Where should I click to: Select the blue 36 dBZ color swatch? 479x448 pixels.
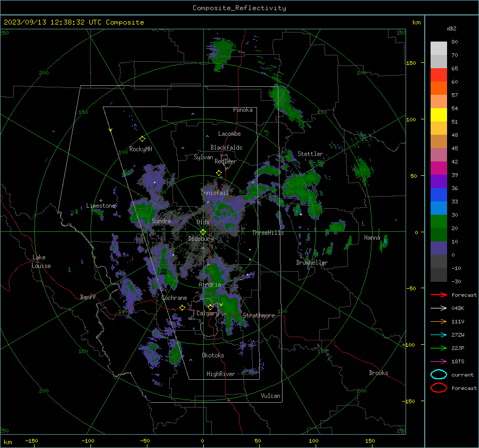coord(439,194)
